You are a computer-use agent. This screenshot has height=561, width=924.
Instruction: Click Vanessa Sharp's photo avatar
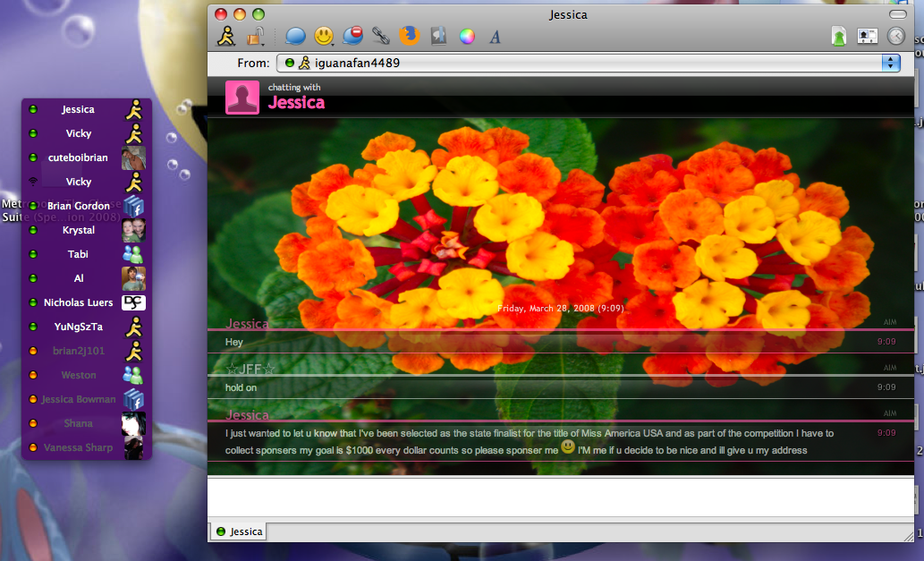134,448
